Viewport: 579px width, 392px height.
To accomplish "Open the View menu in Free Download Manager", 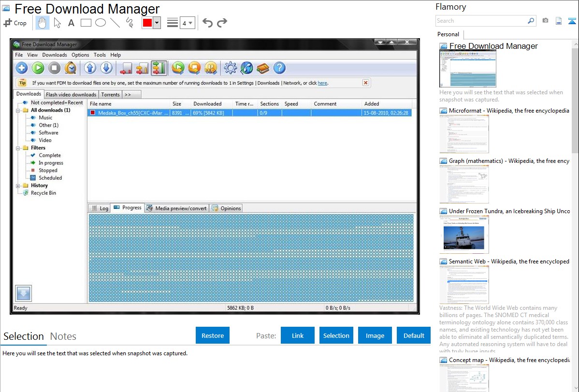I will tap(32, 55).
